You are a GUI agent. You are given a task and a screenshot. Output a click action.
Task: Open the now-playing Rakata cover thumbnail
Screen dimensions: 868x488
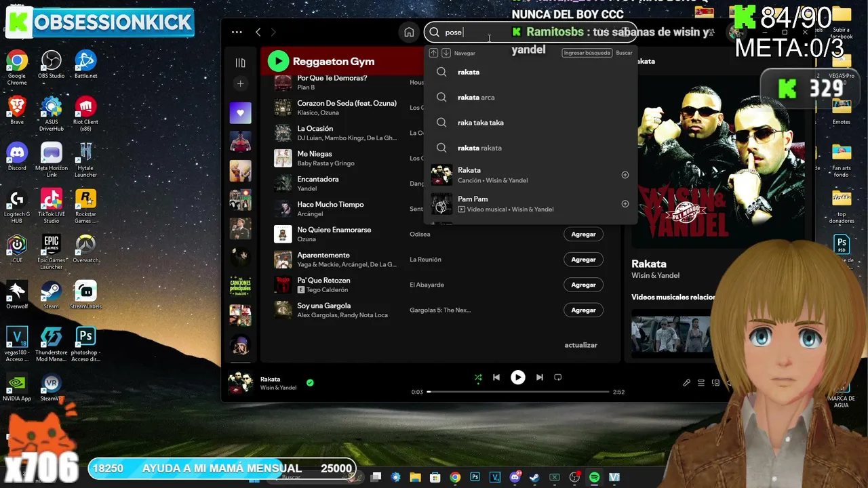tap(240, 383)
